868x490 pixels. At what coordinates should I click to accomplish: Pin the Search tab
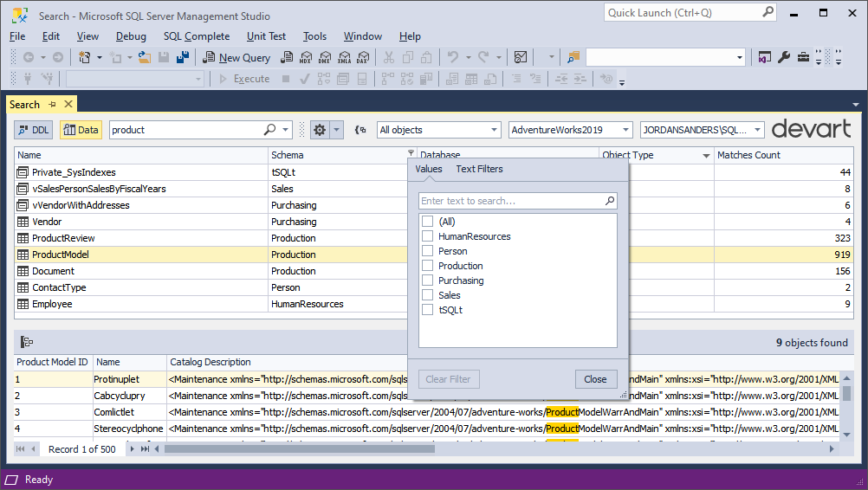coord(52,104)
